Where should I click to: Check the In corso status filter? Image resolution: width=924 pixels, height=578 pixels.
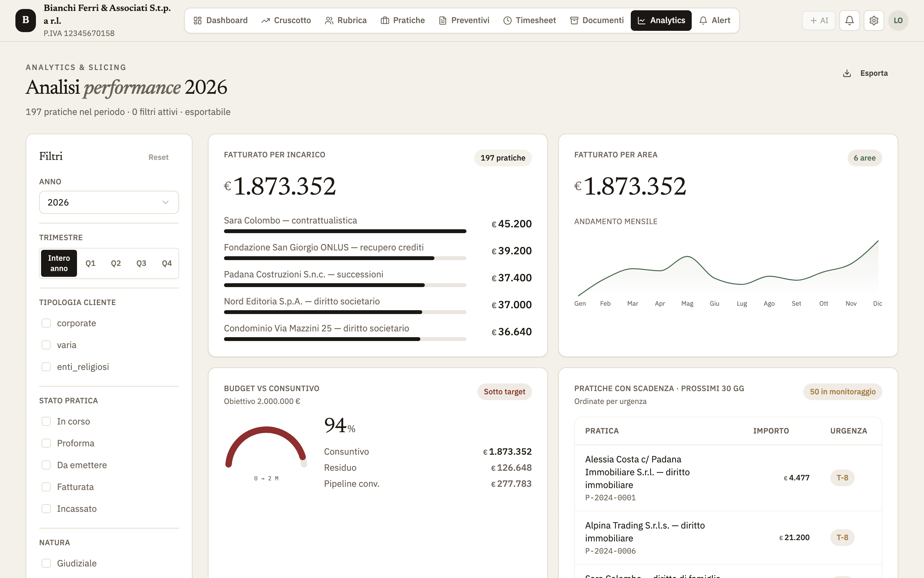46,421
